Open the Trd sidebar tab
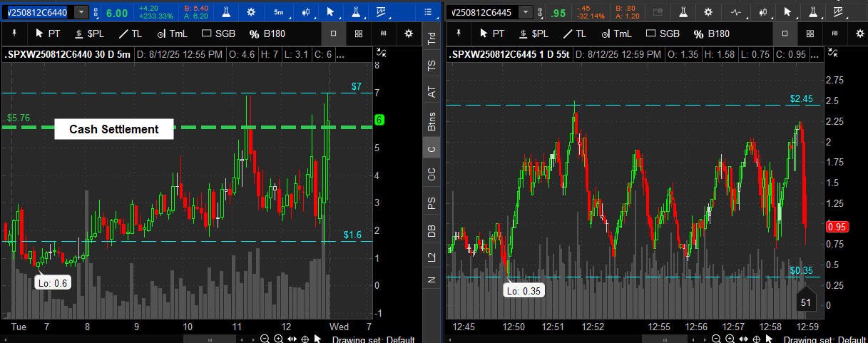Image resolution: width=868 pixels, height=343 pixels. pyautogui.click(x=432, y=39)
